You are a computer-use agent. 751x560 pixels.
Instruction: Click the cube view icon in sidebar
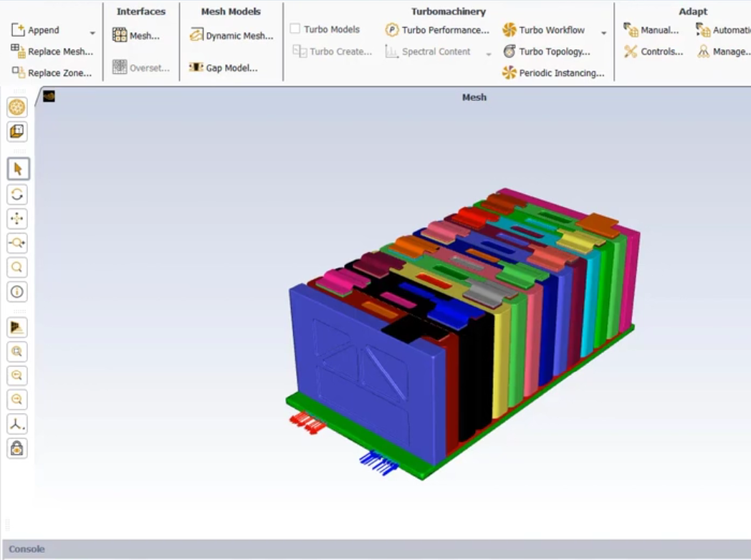tap(17, 132)
